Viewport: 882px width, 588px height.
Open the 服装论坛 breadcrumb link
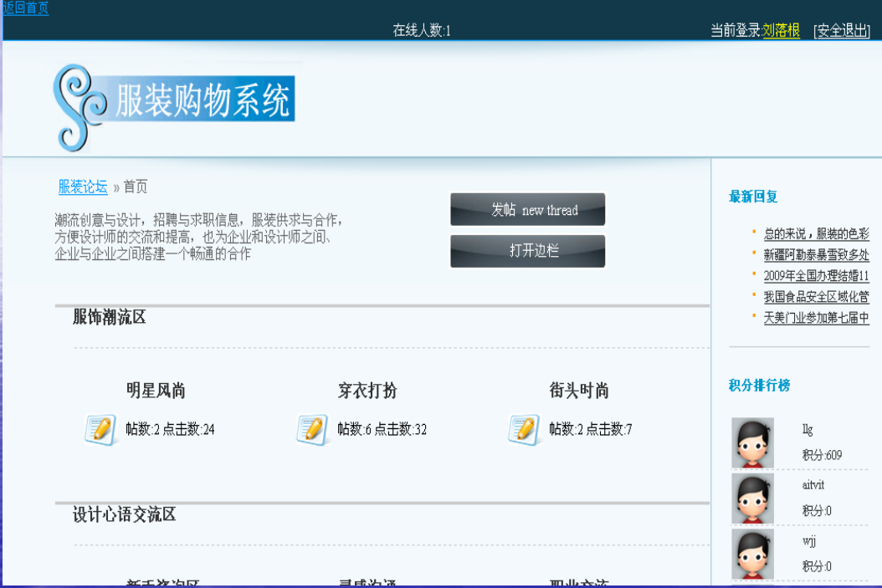click(83, 187)
